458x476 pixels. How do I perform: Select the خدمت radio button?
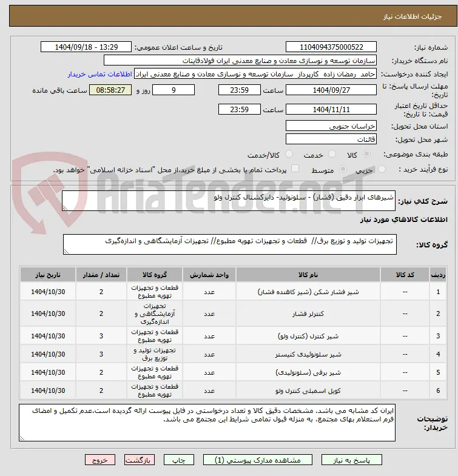pyautogui.click(x=332, y=154)
